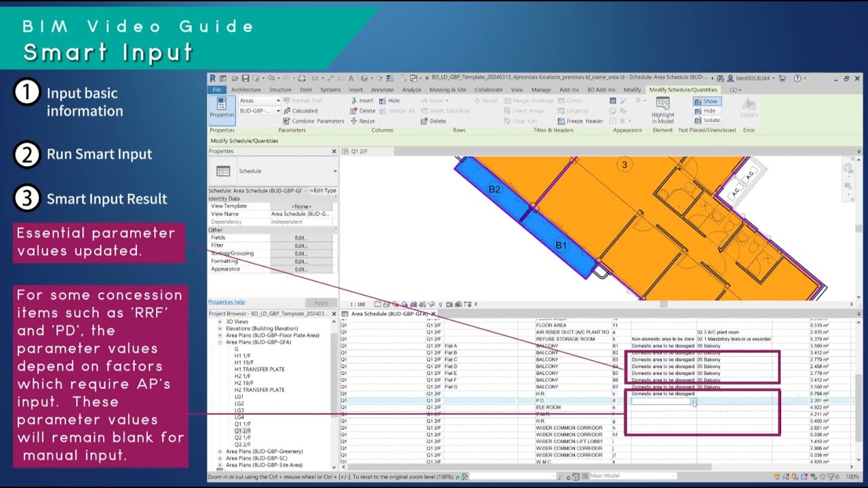Click the Properties ribbon icon
Image resolution: width=868 pixels, height=488 pixels.
pos(222,107)
